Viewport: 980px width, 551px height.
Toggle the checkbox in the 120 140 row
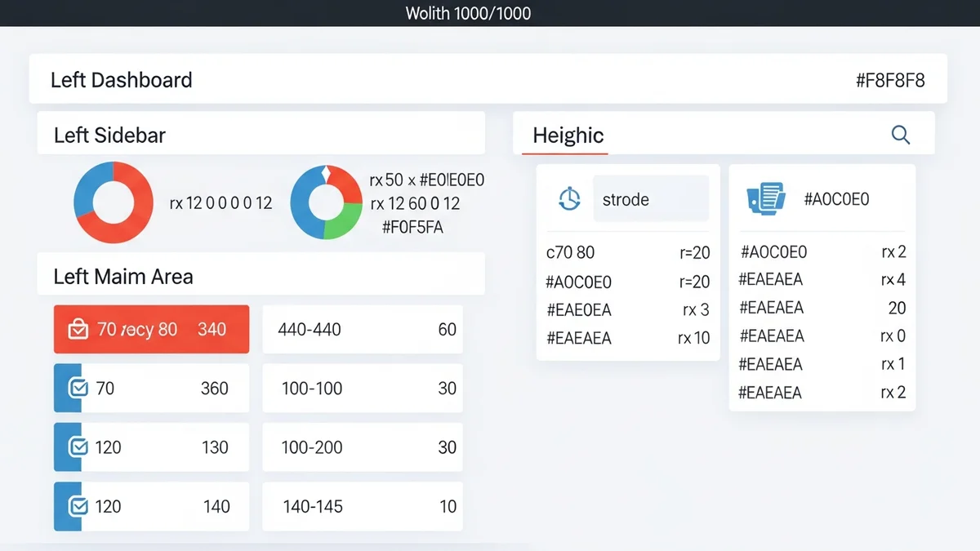click(78, 506)
